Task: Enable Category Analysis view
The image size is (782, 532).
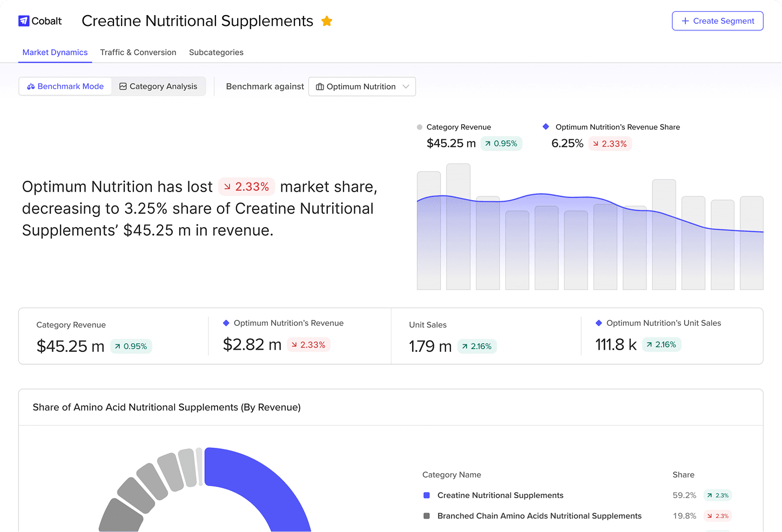Action: 159,86
